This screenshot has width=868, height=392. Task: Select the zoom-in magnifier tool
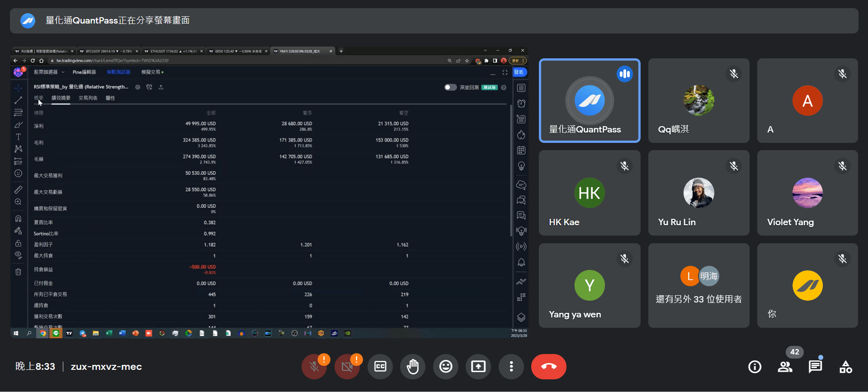pyautogui.click(x=18, y=202)
